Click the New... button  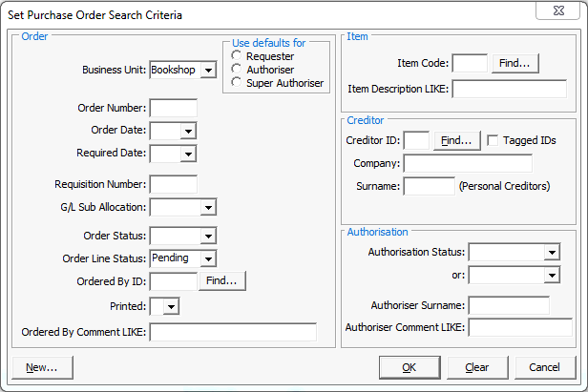[42, 367]
